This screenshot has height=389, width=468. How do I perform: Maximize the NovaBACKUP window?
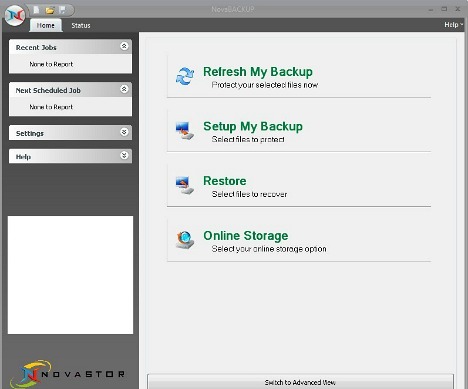[x=444, y=9]
